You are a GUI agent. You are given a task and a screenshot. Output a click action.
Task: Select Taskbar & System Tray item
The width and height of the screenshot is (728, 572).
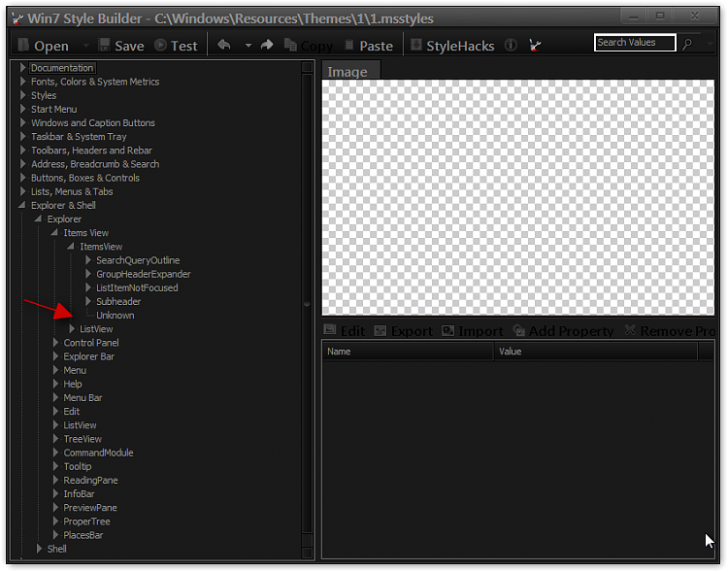click(x=79, y=136)
